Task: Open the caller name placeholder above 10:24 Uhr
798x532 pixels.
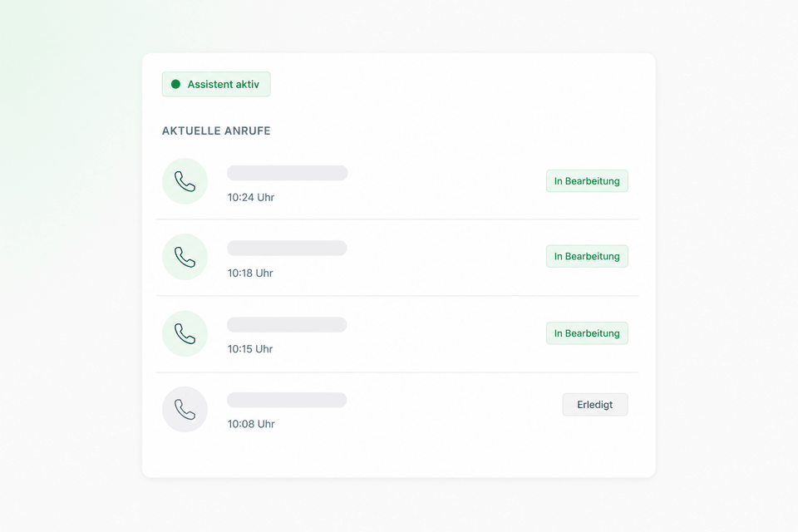Action: (x=288, y=173)
